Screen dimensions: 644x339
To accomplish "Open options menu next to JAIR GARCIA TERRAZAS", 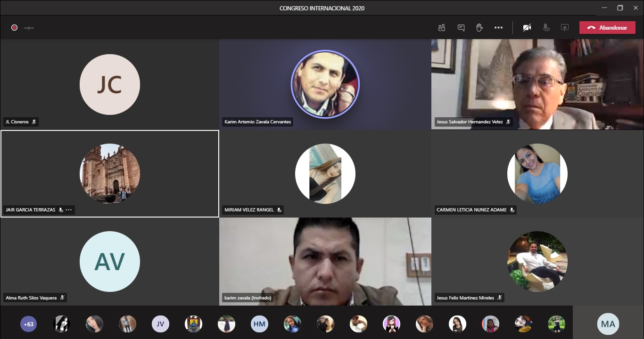I will [x=69, y=210].
